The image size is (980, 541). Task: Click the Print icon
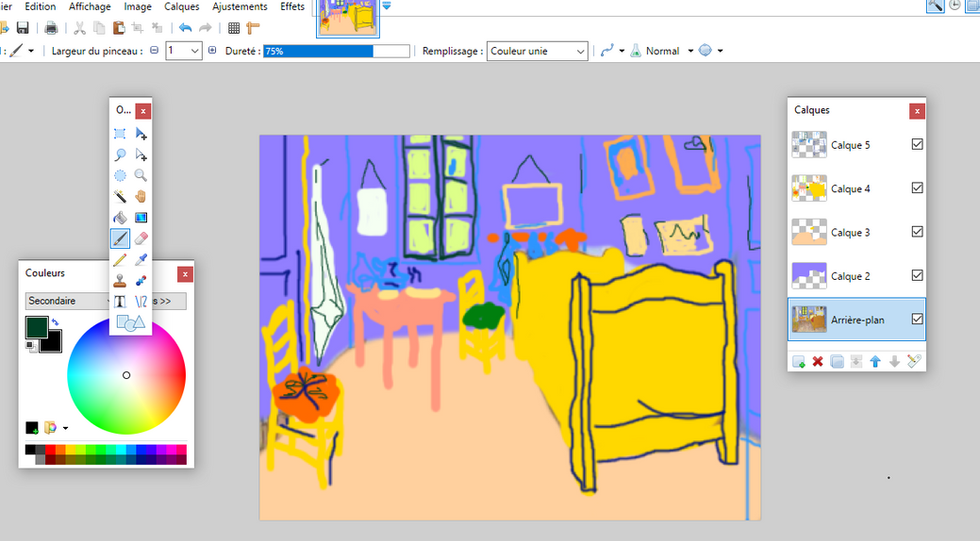coord(51,27)
